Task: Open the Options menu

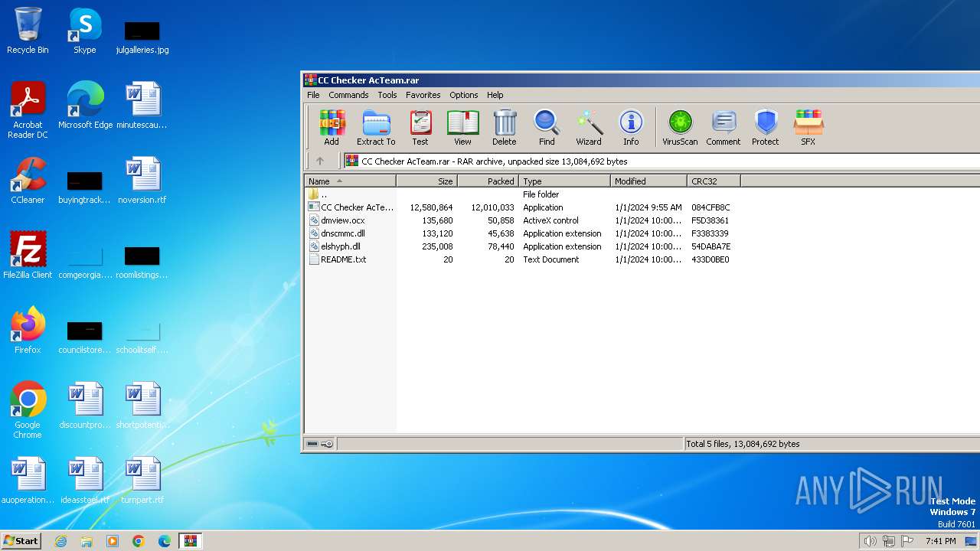Action: point(464,95)
